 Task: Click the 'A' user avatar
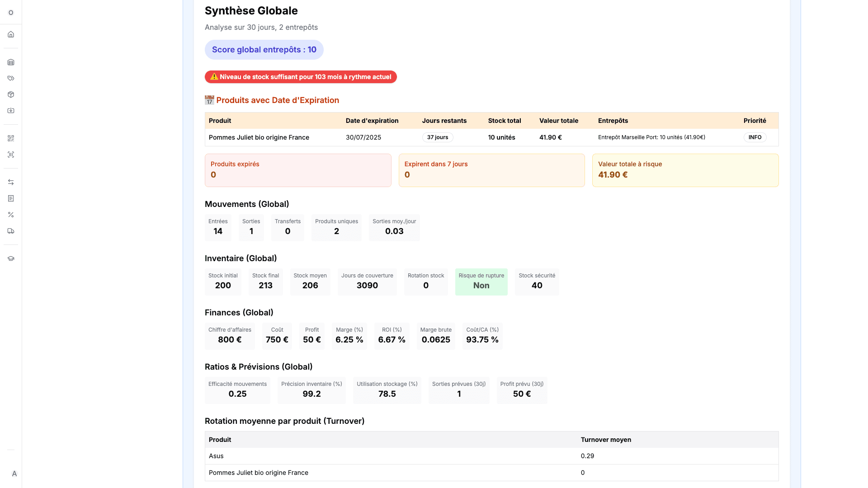[x=14, y=474]
